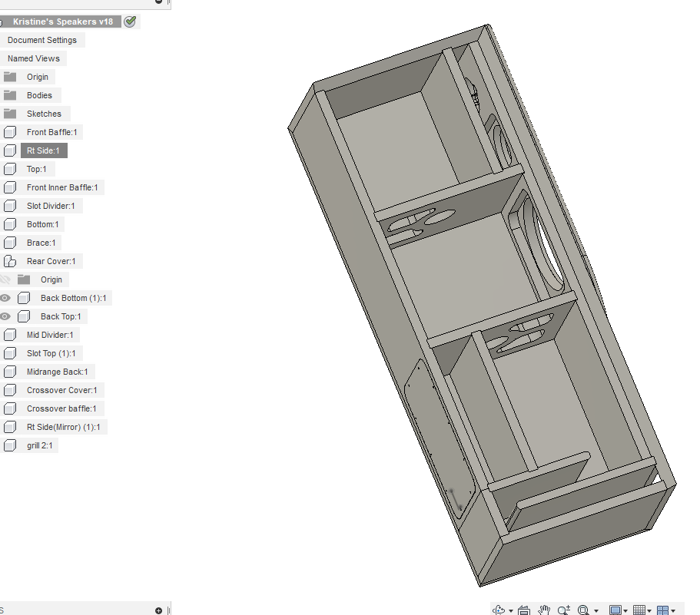This screenshot has width=700, height=615.
Task: Show the hidden nested Origin folder via eye
Action: coord(5,279)
